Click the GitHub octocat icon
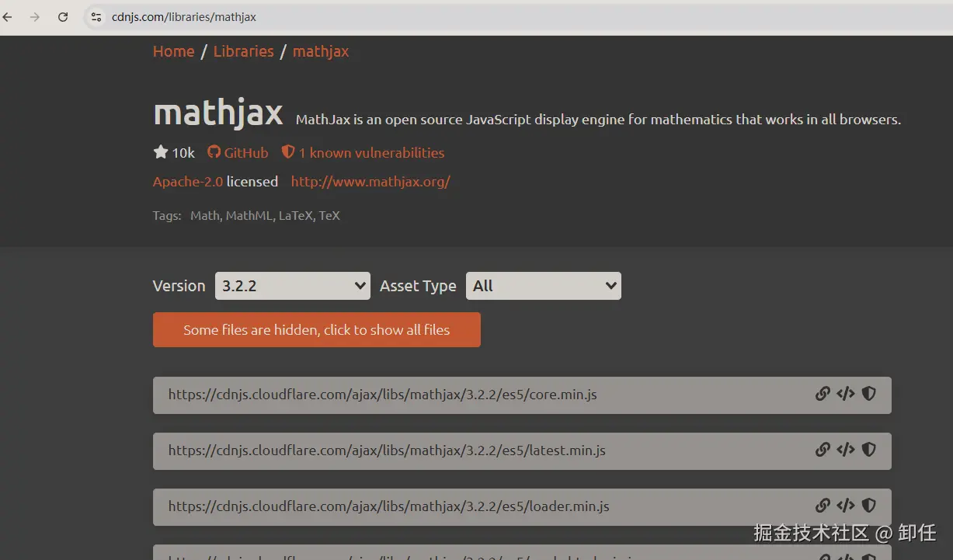 [214, 152]
